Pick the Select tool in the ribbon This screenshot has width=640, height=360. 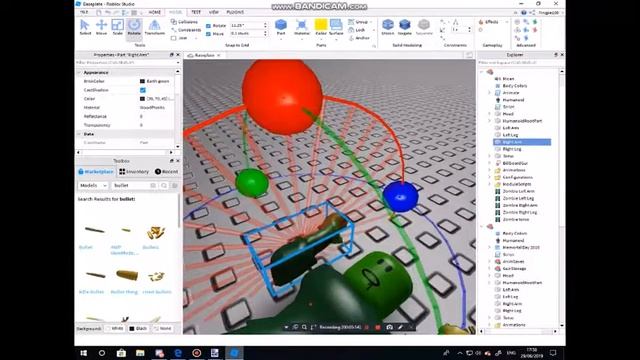pos(85,27)
